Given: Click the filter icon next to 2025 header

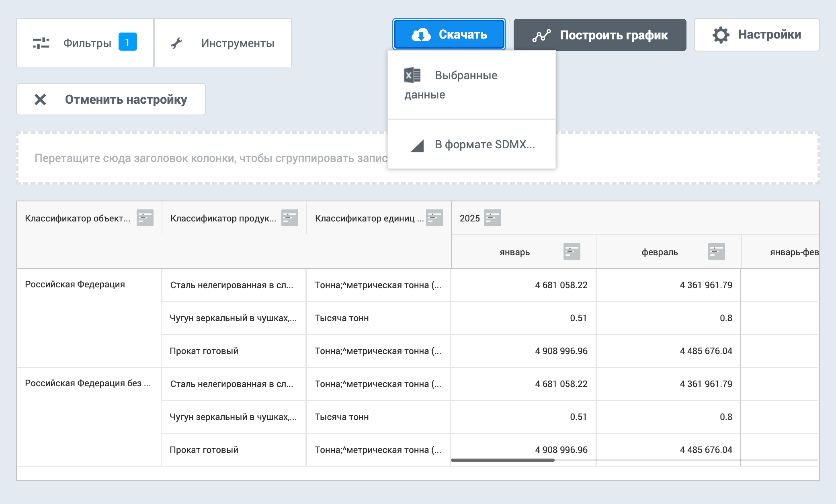Looking at the screenshot, I should coord(493,218).
